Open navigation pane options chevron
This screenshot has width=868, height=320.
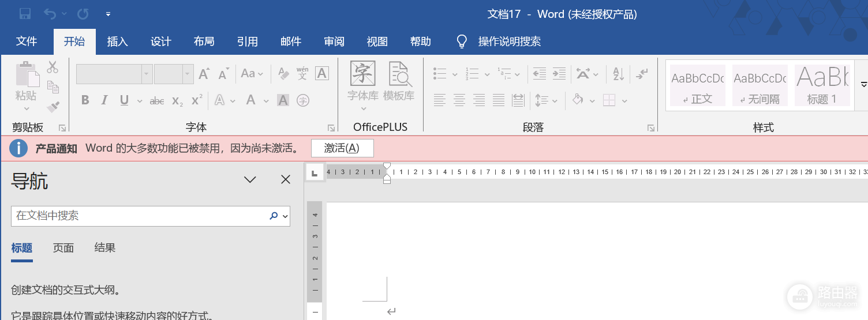(250, 180)
